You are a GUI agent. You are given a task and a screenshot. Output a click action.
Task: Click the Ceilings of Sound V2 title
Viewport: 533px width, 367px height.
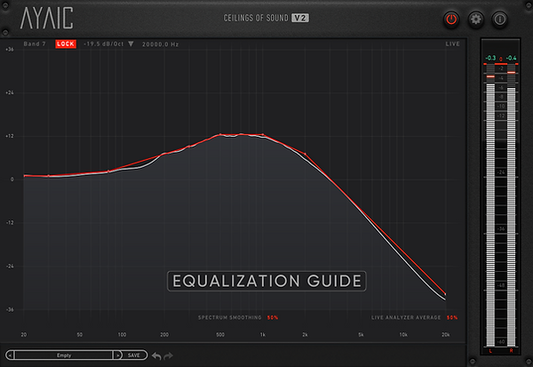[266, 18]
